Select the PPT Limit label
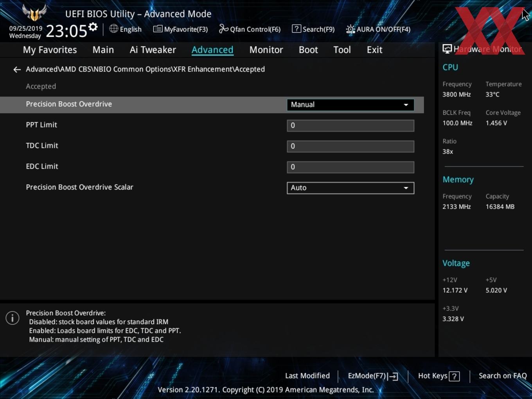Screen dimensions: 532x399 41,125
